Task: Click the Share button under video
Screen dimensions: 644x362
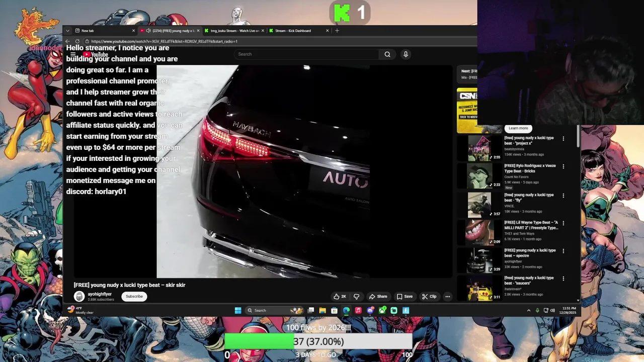Action: (378, 297)
